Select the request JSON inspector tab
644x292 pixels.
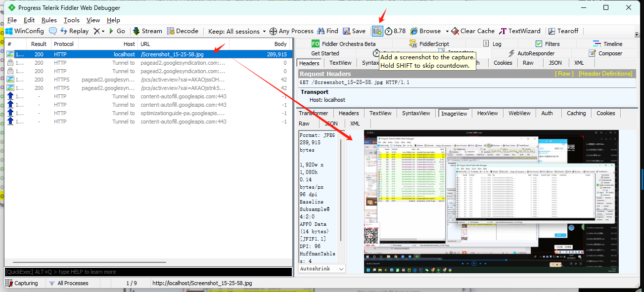555,63
